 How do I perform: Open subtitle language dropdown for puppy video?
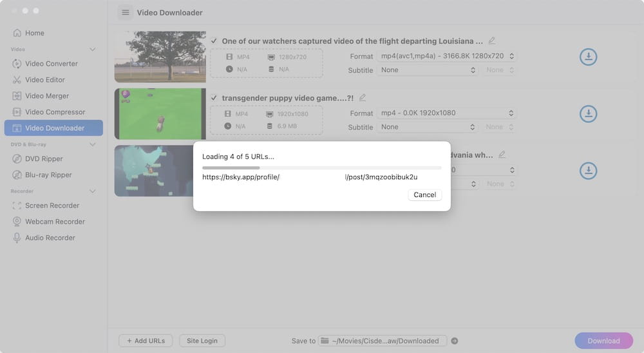pyautogui.click(x=499, y=127)
